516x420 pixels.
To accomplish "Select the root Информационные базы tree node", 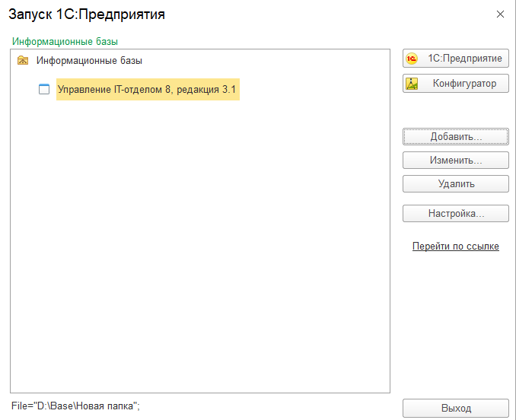I will (89, 60).
